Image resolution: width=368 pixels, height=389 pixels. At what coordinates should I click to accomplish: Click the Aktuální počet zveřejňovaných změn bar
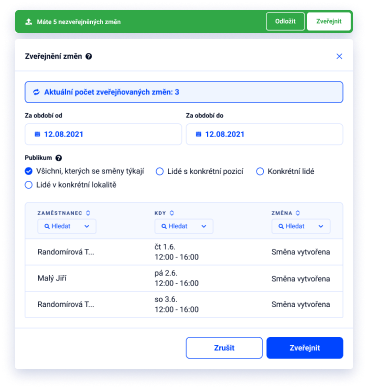click(x=184, y=92)
